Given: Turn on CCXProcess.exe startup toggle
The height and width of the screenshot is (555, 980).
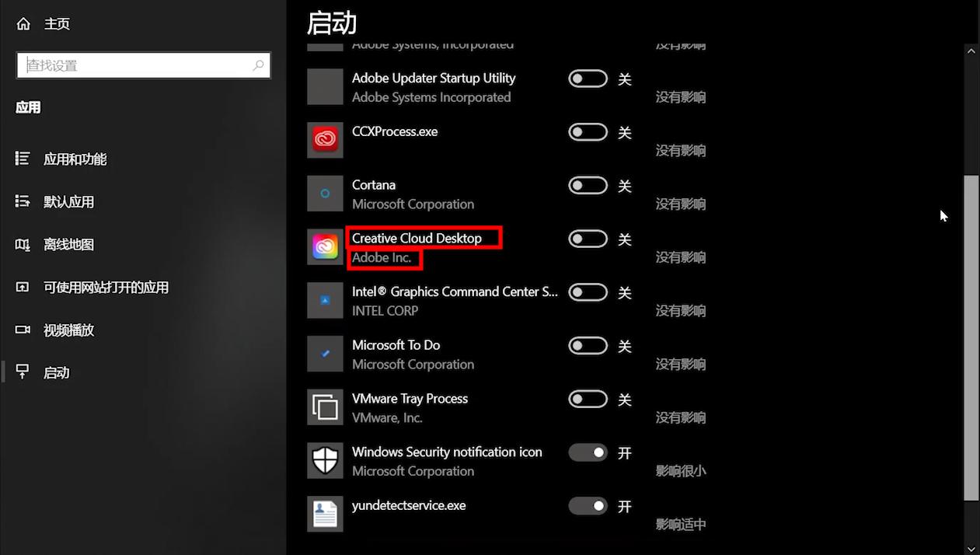Looking at the screenshot, I should click(588, 132).
